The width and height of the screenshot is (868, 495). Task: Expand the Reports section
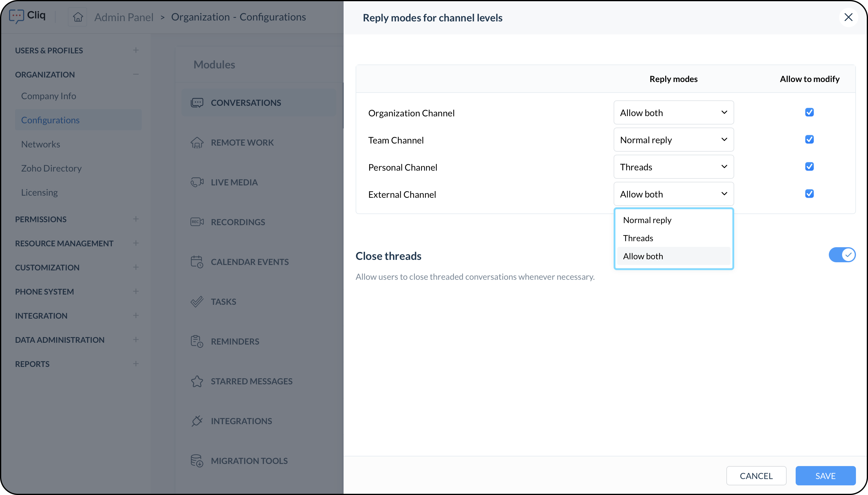pyautogui.click(x=136, y=364)
